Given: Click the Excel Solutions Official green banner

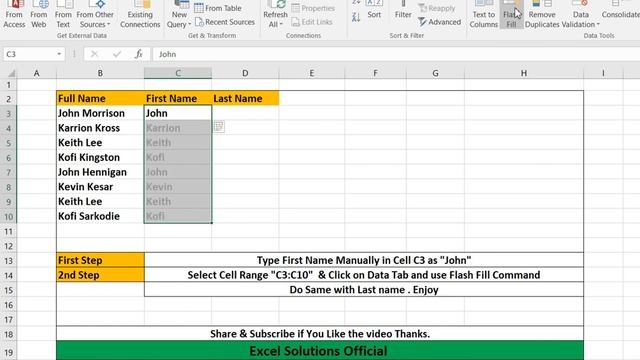Looking at the screenshot, I should pyautogui.click(x=320, y=351).
